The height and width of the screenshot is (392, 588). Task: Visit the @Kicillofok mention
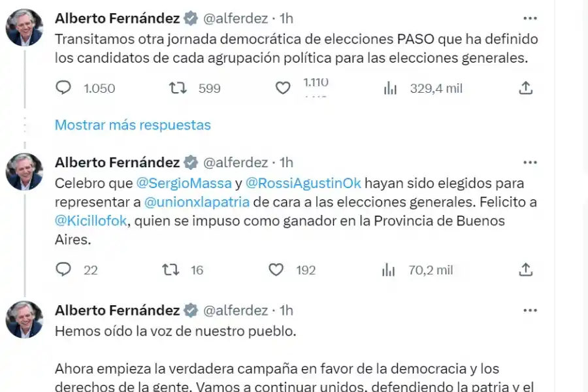pos(90,221)
